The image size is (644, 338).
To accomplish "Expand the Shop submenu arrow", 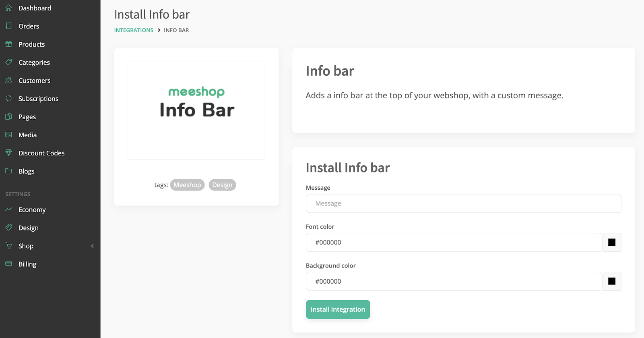I will (92, 246).
